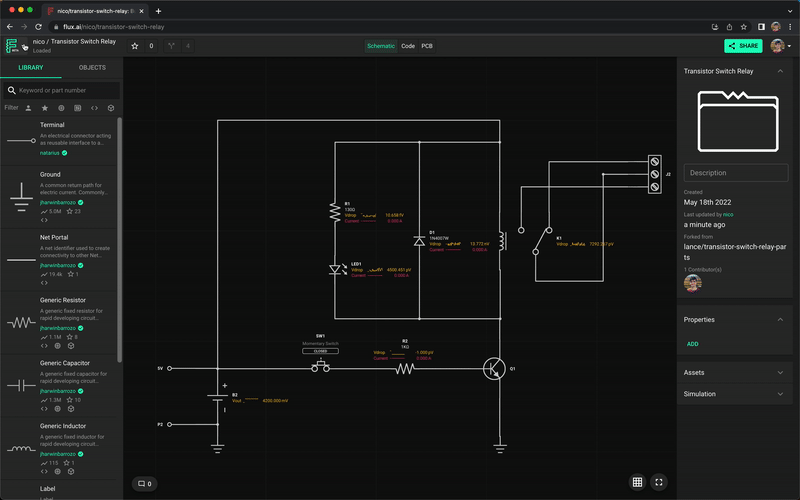This screenshot has height=500, width=800.
Task: Open jharwinbarrozo author link under Generic Capacitor
Action: click(58, 391)
